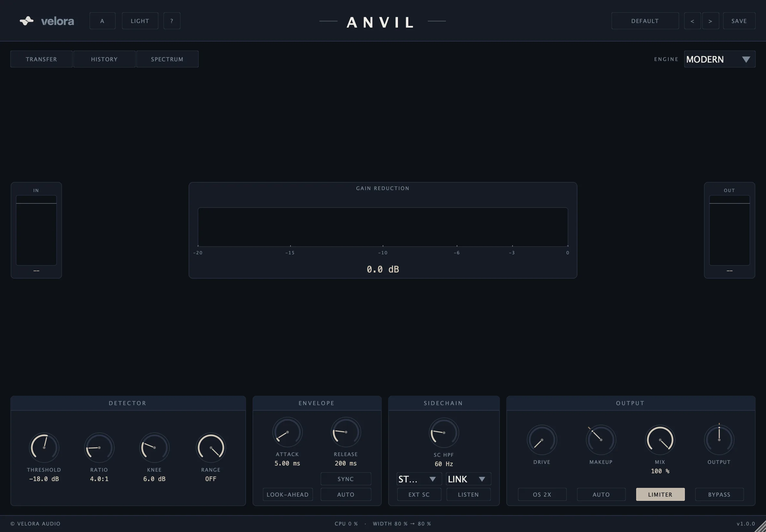Click the RATIO knob
766x532 pixels.
99,447
